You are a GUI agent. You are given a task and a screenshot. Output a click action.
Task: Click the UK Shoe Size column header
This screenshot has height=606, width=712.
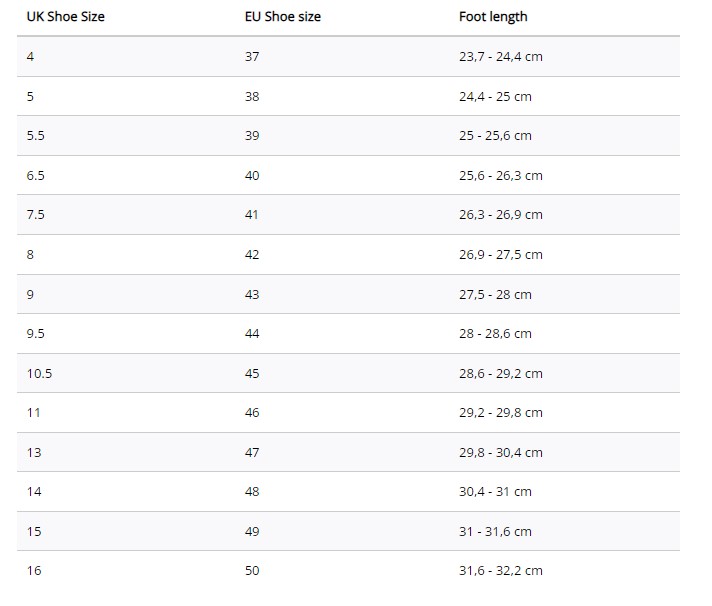(65, 17)
